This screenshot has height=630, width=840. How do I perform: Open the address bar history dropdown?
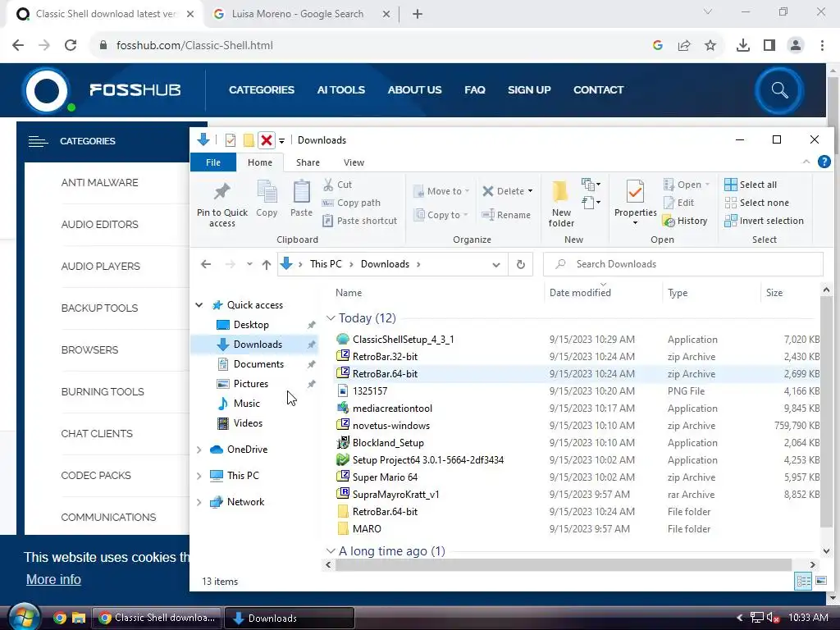(496, 265)
